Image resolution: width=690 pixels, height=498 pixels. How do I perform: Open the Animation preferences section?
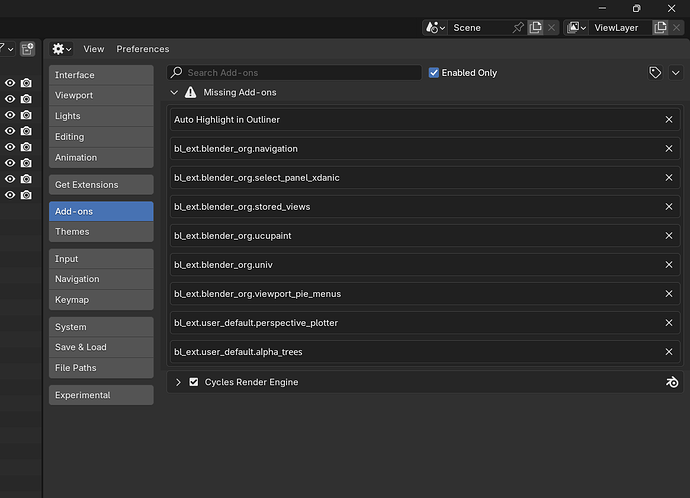point(101,157)
